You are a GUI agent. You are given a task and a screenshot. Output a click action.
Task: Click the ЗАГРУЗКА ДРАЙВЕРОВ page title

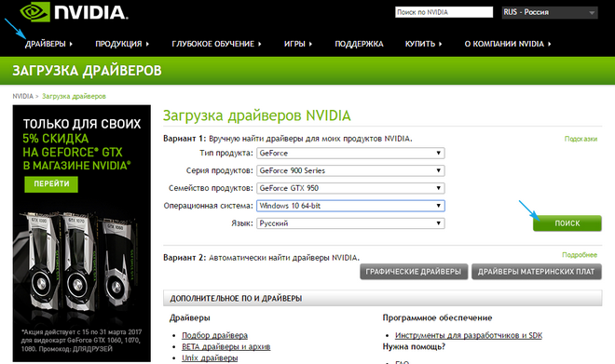tap(87, 71)
